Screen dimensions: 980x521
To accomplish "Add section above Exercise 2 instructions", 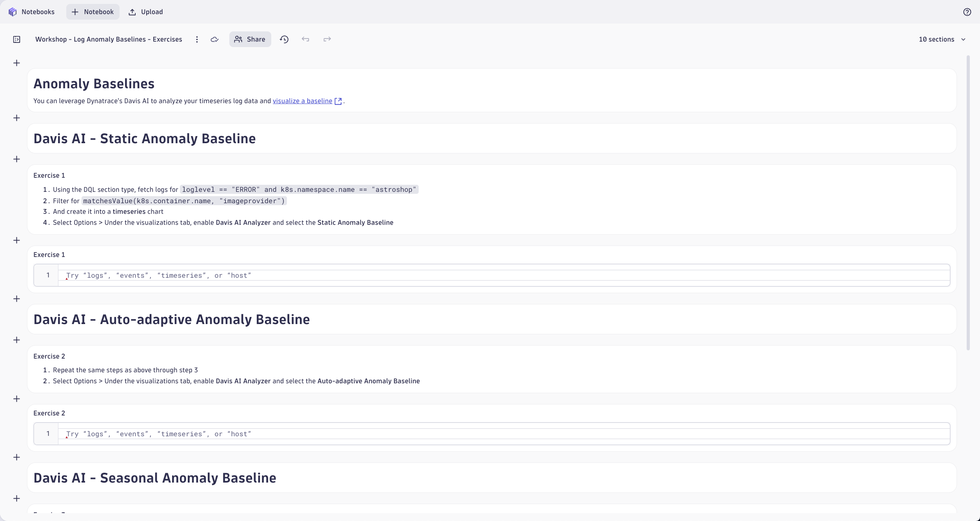I will 16,340.
